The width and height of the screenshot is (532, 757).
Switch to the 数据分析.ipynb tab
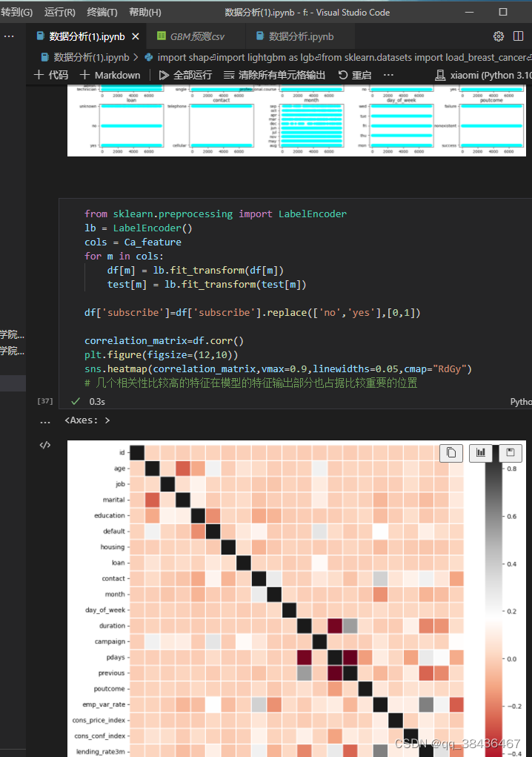click(x=301, y=36)
